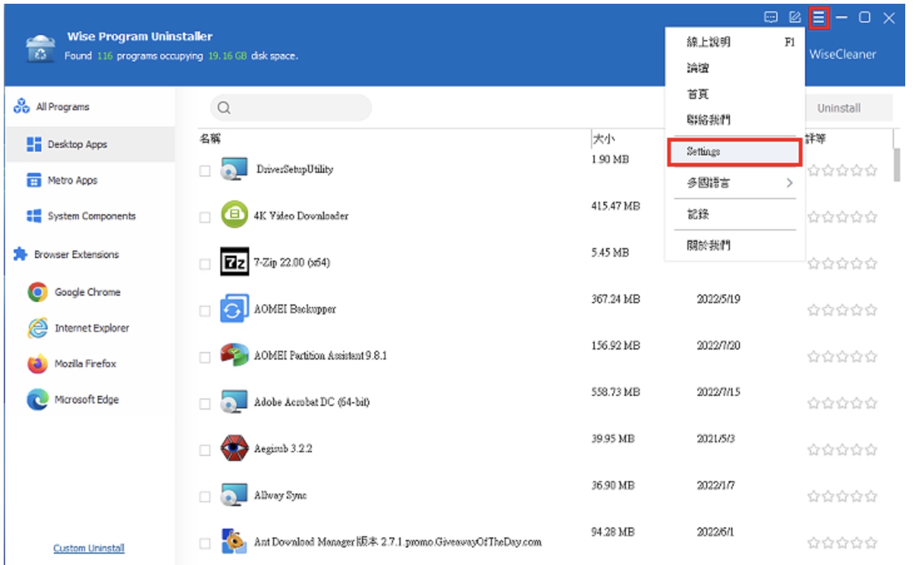Select the Ant Download Manager icon
924x565 pixels.
click(x=234, y=541)
